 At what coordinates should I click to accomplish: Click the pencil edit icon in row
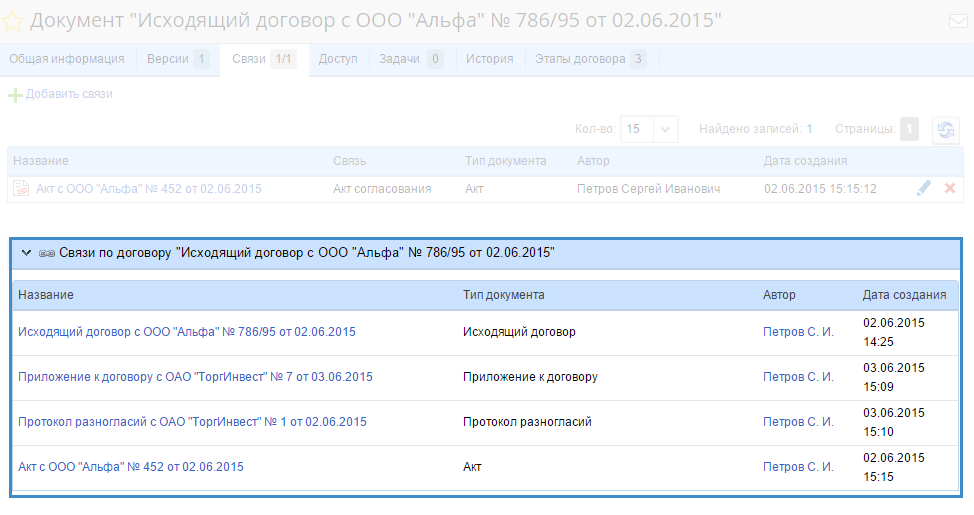923,188
